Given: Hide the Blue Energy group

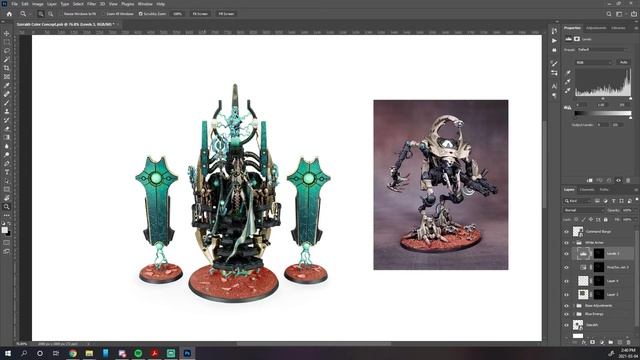Looking at the screenshot, I should 566,314.
